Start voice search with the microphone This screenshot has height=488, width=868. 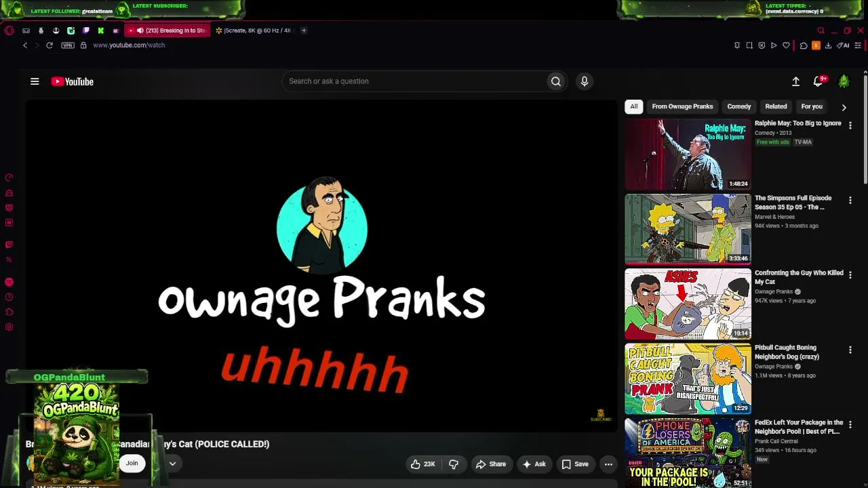[x=585, y=81]
